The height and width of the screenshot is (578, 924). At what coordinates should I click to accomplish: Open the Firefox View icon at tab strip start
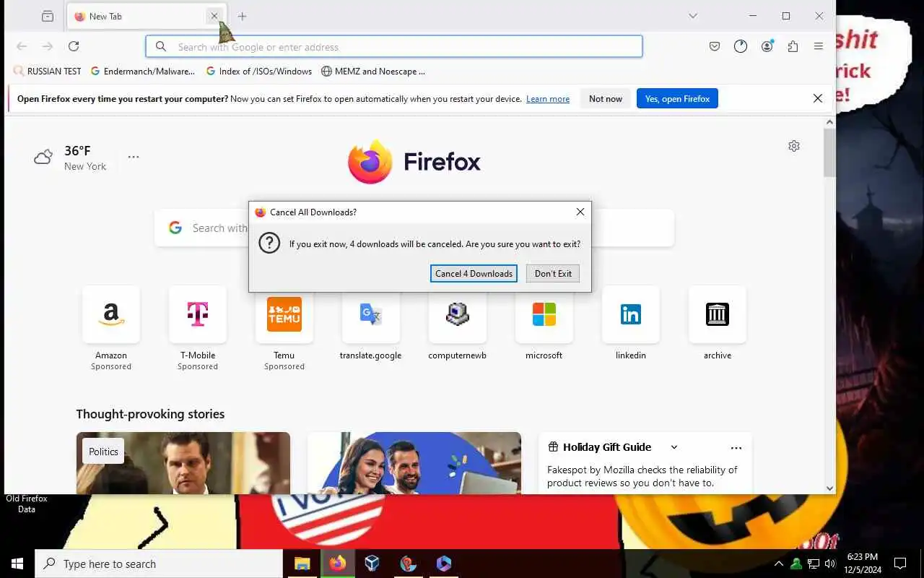pos(48,16)
